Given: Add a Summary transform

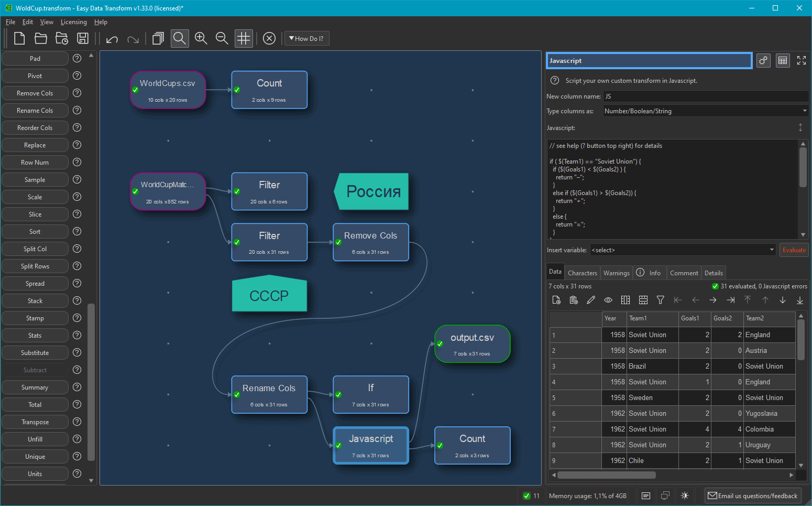Looking at the screenshot, I should tap(35, 387).
